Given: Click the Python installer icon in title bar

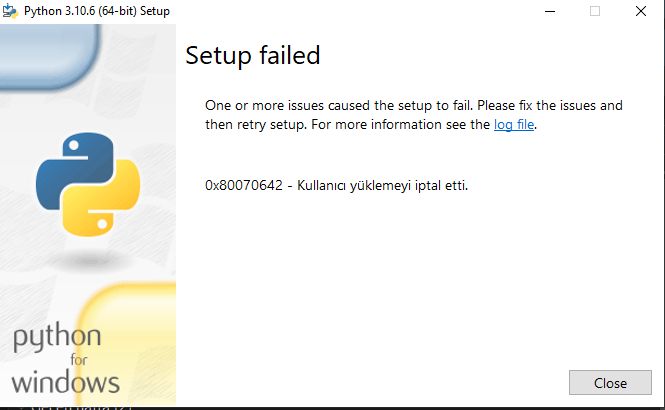Looking at the screenshot, I should (x=9, y=11).
